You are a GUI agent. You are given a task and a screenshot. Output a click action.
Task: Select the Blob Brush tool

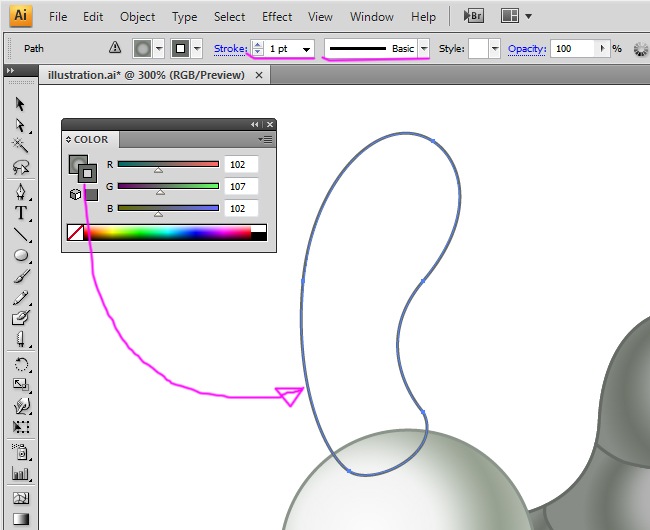click(21, 318)
